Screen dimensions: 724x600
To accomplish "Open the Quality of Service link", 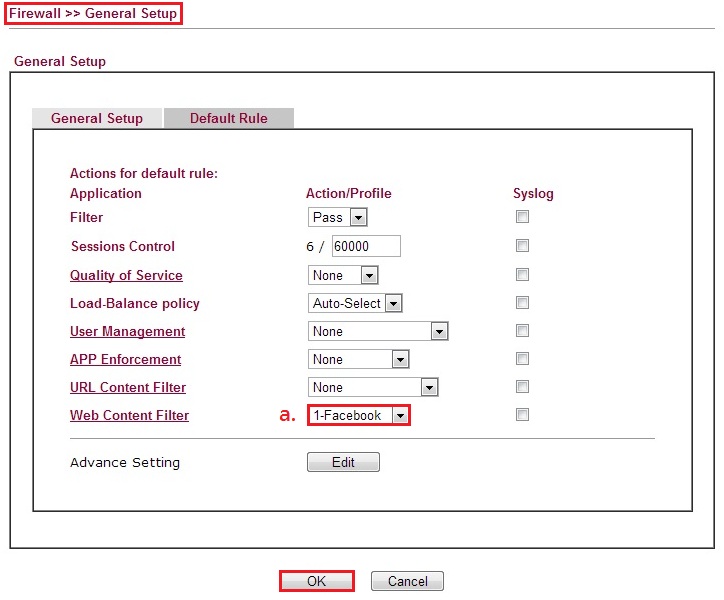I will click(x=126, y=275).
